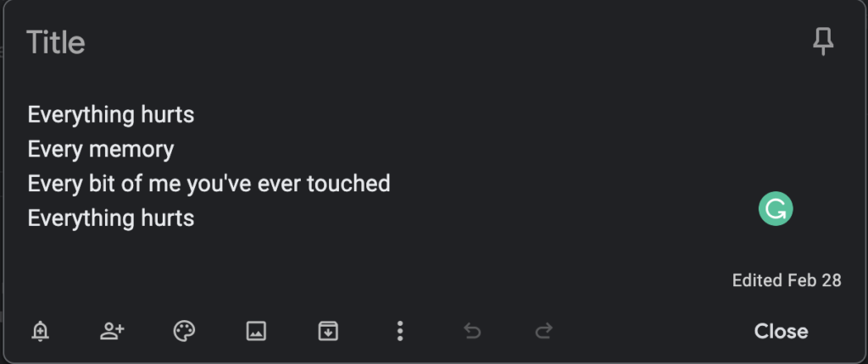868x364 pixels.
Task: Redo the last undone change
Action: 544,331
